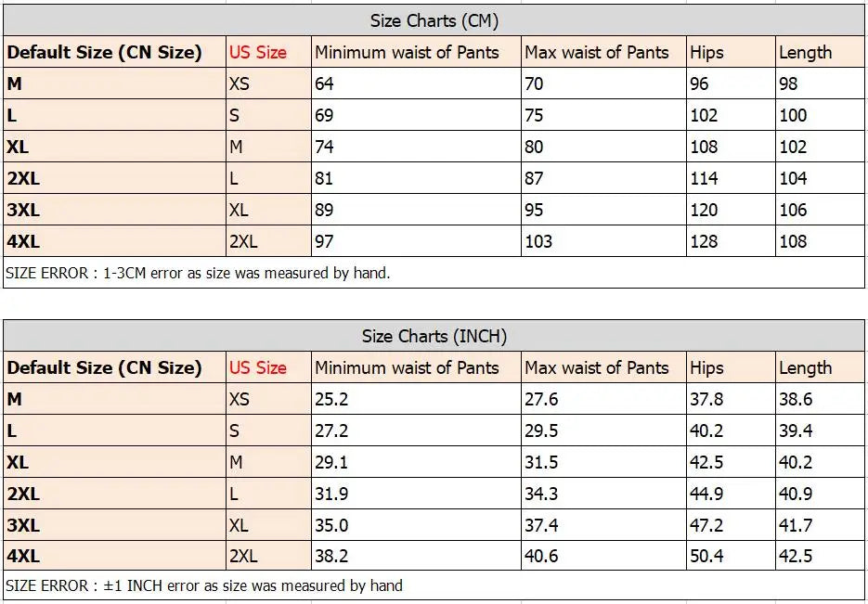The image size is (868, 604).
Task: Click the hips cell showing 50.4
Action: [x=706, y=557]
